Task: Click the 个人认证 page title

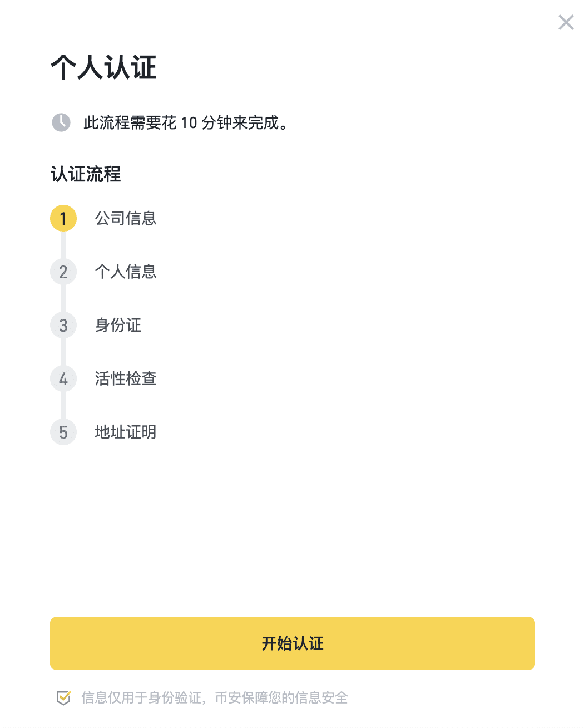Action: [x=104, y=67]
